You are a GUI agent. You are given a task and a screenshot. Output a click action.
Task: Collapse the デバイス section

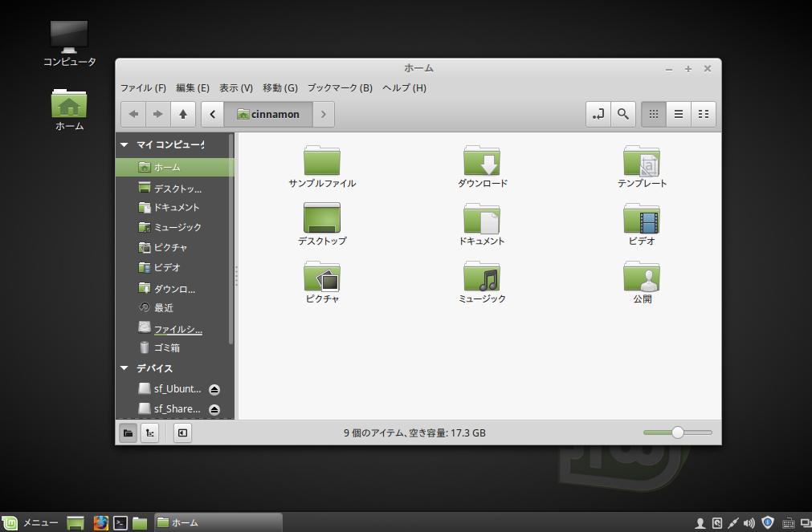(124, 368)
